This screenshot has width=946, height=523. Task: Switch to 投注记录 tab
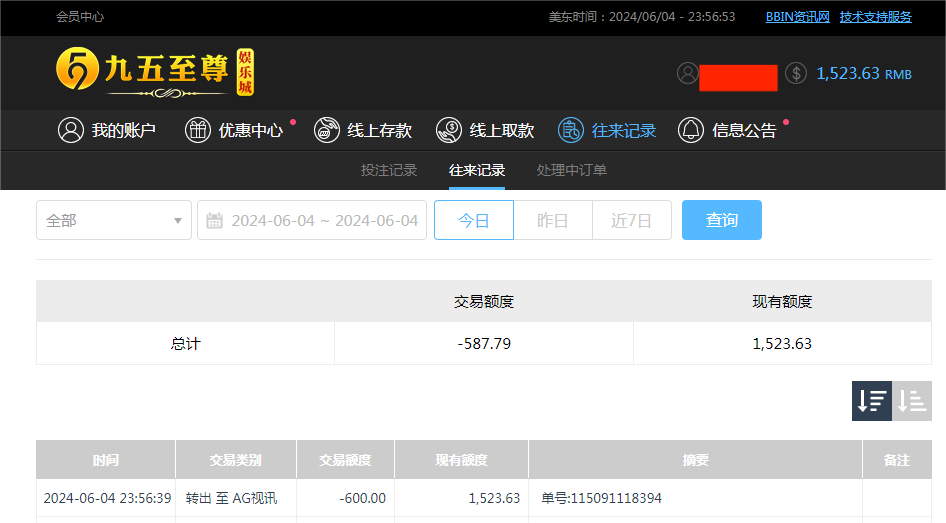click(x=389, y=170)
